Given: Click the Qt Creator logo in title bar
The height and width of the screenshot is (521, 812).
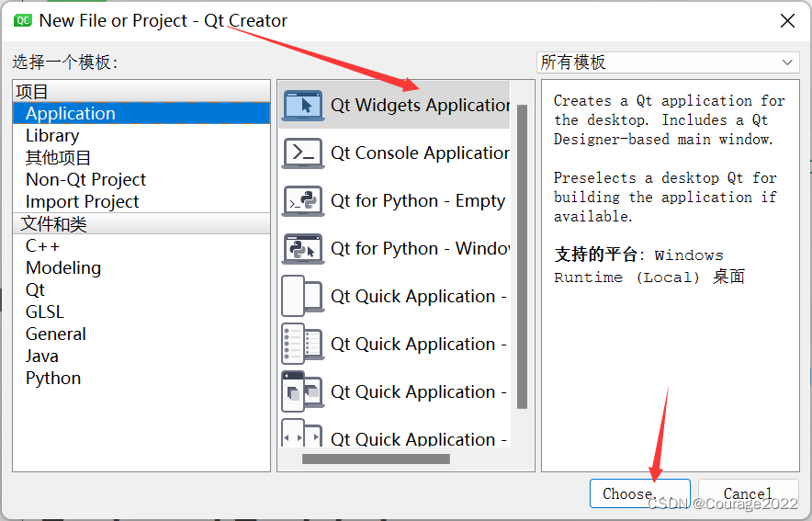Looking at the screenshot, I should pos(23,21).
